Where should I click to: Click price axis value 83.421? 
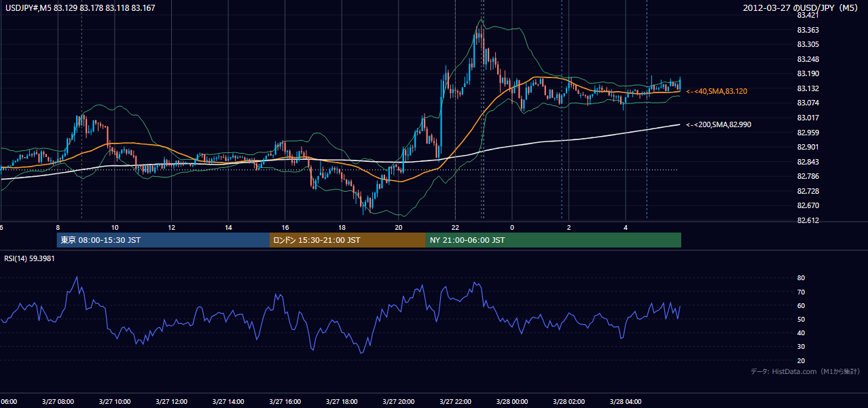808,15
